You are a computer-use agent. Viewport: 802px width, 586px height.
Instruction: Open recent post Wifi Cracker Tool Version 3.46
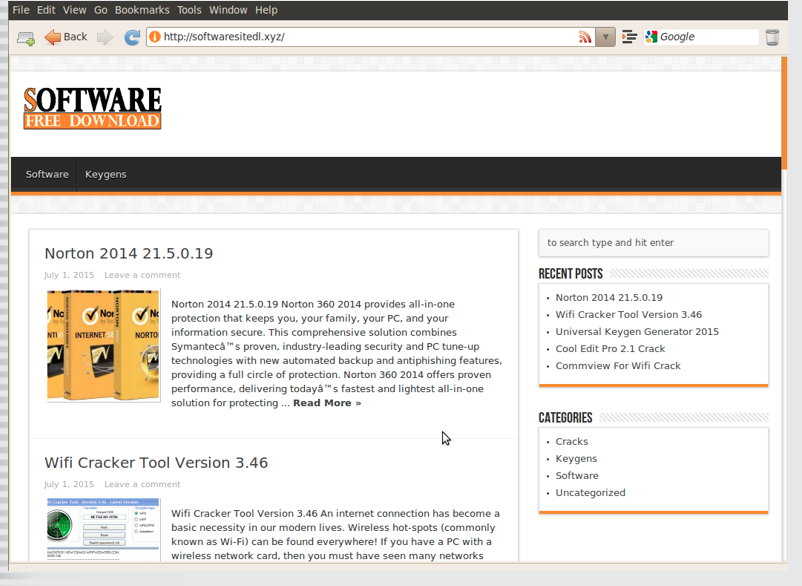click(x=629, y=314)
